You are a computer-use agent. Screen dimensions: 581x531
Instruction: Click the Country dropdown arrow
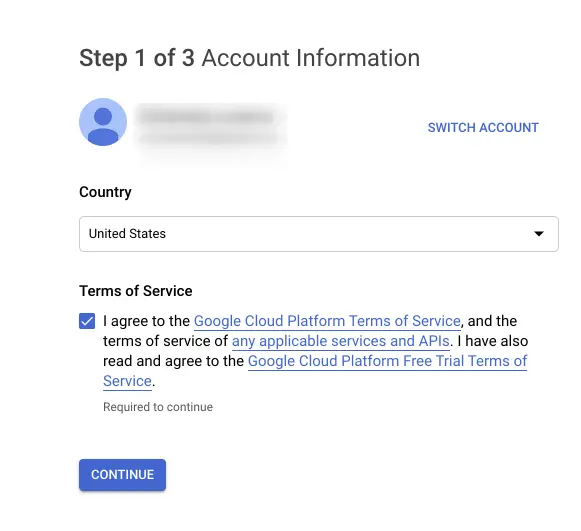[539, 234]
